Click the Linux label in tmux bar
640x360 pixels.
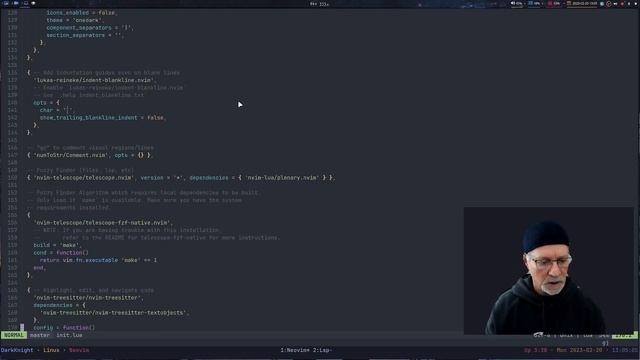tap(51, 350)
